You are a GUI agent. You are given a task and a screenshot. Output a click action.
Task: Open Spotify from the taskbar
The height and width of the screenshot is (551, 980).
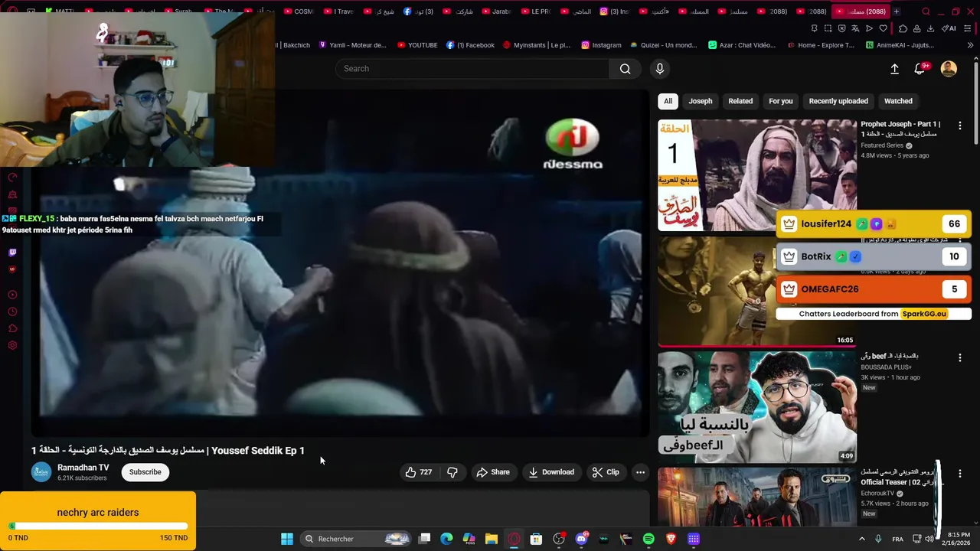(x=648, y=539)
